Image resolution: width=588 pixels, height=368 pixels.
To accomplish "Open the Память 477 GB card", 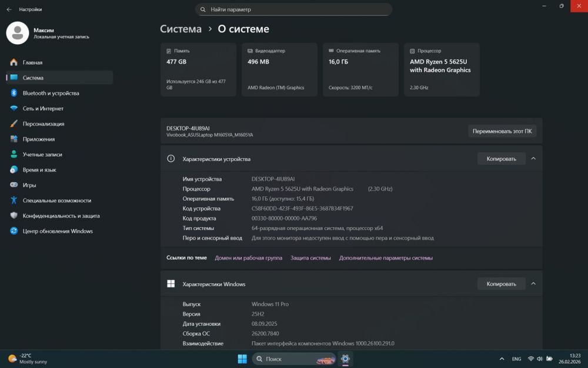I will (x=198, y=69).
